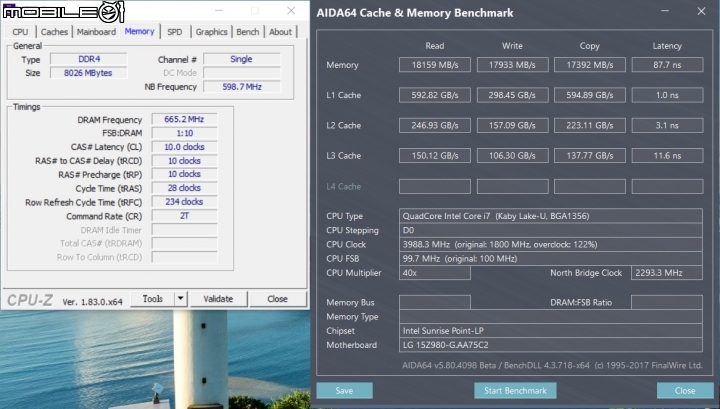The height and width of the screenshot is (409, 720).
Task: Click the Cycle Time tRAS value 28 clocks
Action: click(x=184, y=188)
